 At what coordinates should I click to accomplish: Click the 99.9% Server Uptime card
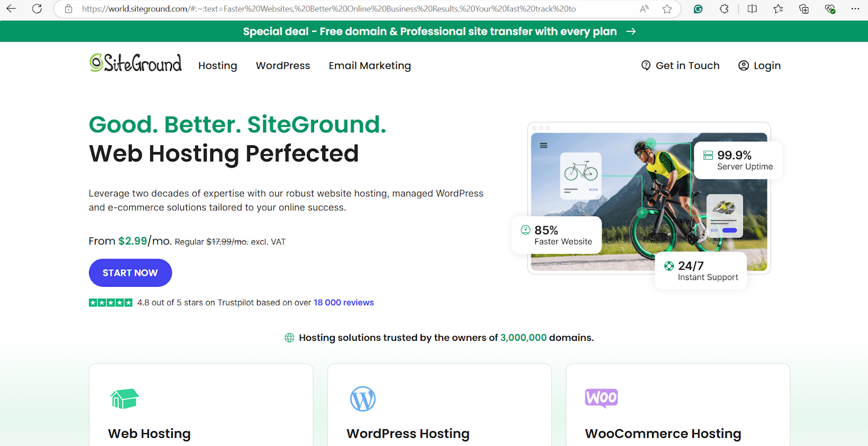738,160
